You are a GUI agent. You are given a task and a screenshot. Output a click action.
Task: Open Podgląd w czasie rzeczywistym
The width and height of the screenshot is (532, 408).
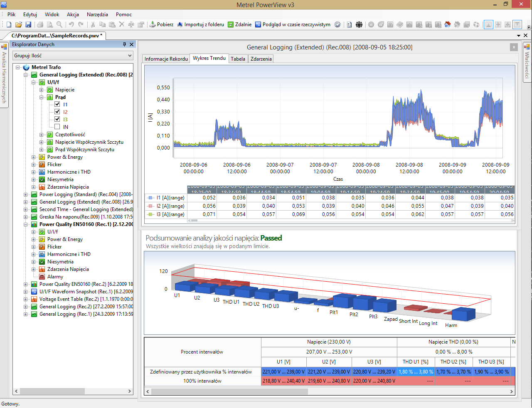tap(293, 25)
